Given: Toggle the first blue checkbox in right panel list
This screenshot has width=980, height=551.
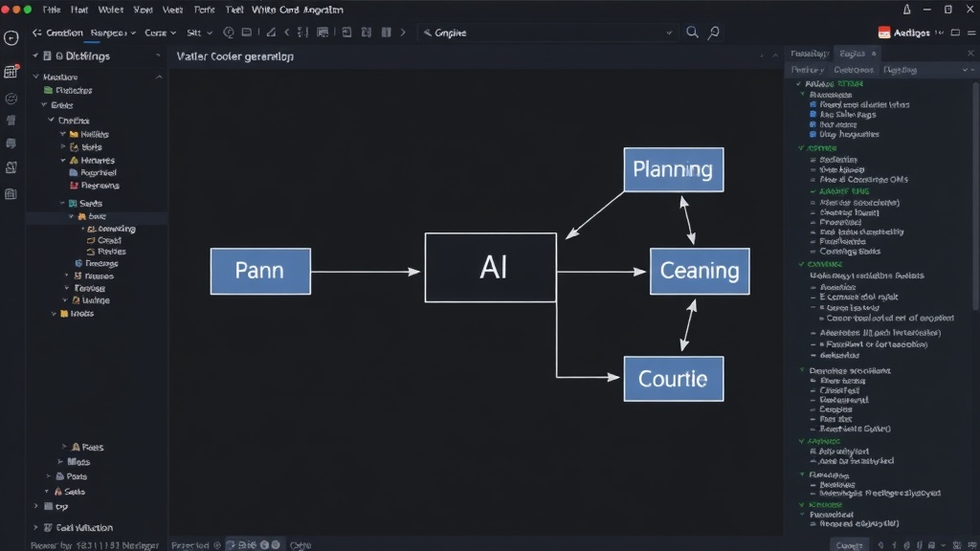Looking at the screenshot, I should [813, 105].
